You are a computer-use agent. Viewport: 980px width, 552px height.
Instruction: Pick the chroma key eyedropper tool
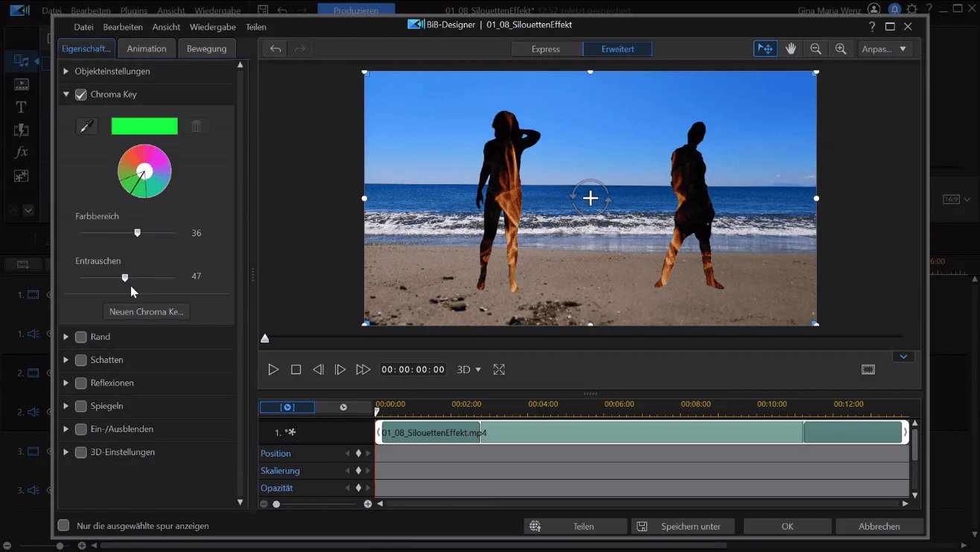click(x=87, y=126)
